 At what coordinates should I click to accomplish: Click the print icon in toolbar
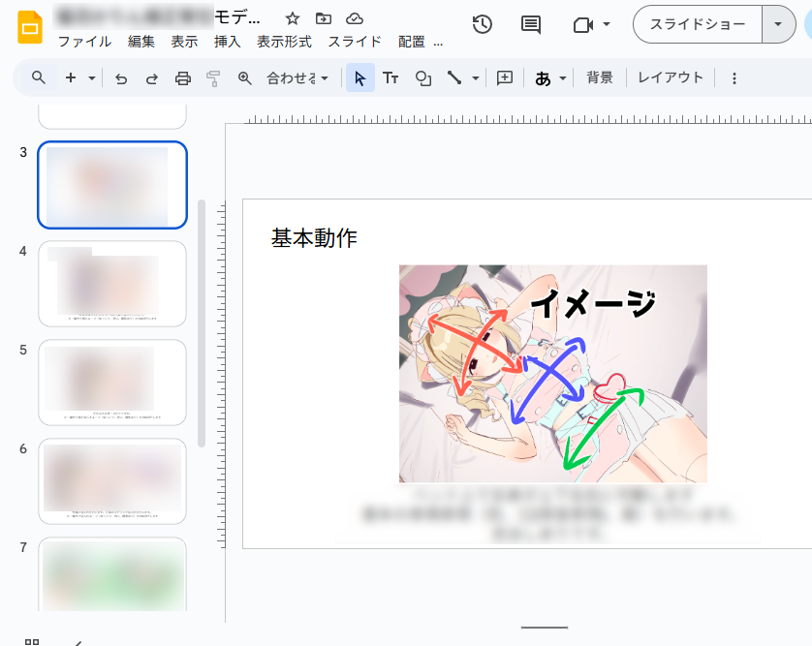point(182,78)
